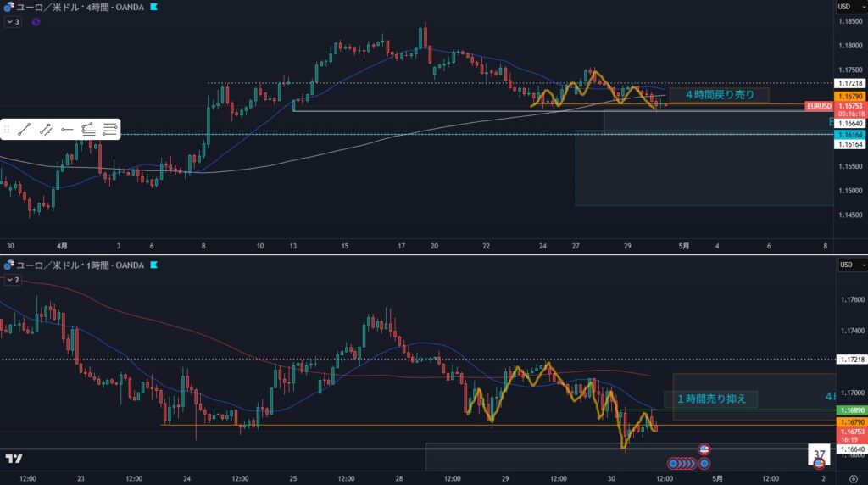This screenshot has height=485, width=868.
Task: Collapse the indicator legend showing 3 on top chart
Action: tap(12, 22)
